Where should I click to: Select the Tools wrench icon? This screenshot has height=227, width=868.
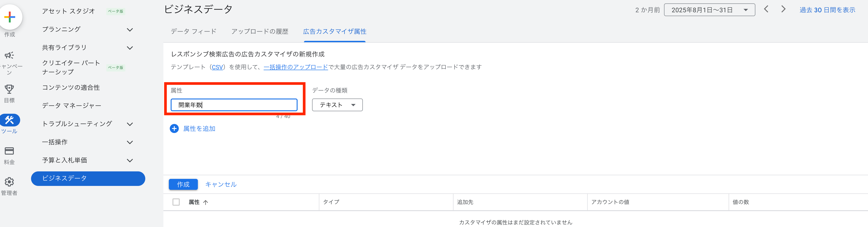coord(10,120)
